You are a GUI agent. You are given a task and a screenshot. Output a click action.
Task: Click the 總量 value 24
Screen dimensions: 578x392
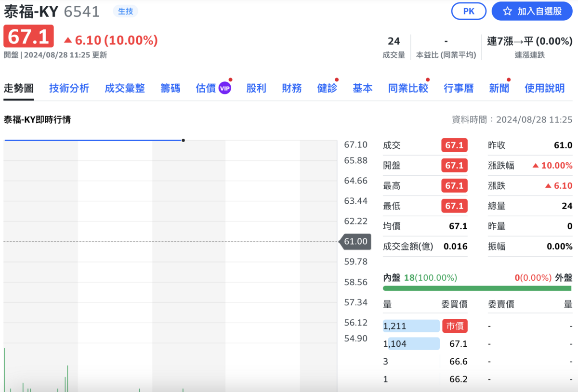pyautogui.click(x=567, y=206)
